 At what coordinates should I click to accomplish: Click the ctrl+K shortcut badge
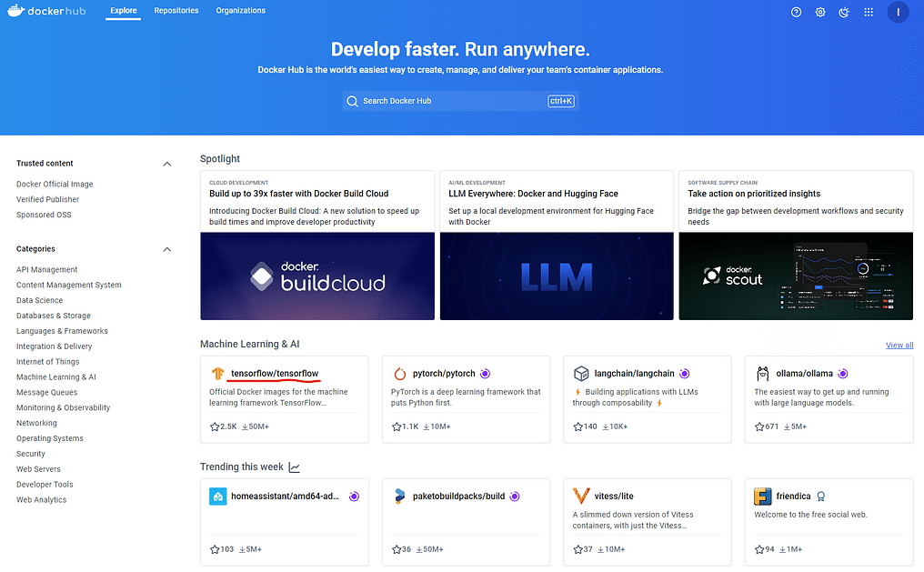(560, 101)
